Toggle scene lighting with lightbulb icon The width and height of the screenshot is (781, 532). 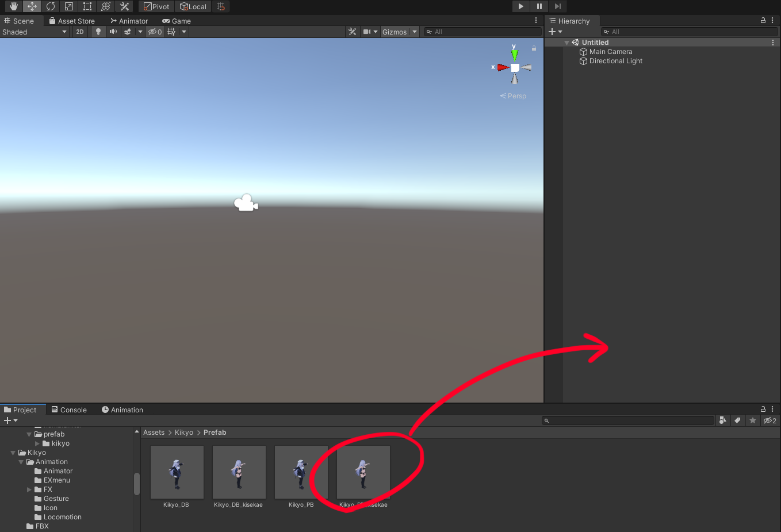tap(98, 32)
